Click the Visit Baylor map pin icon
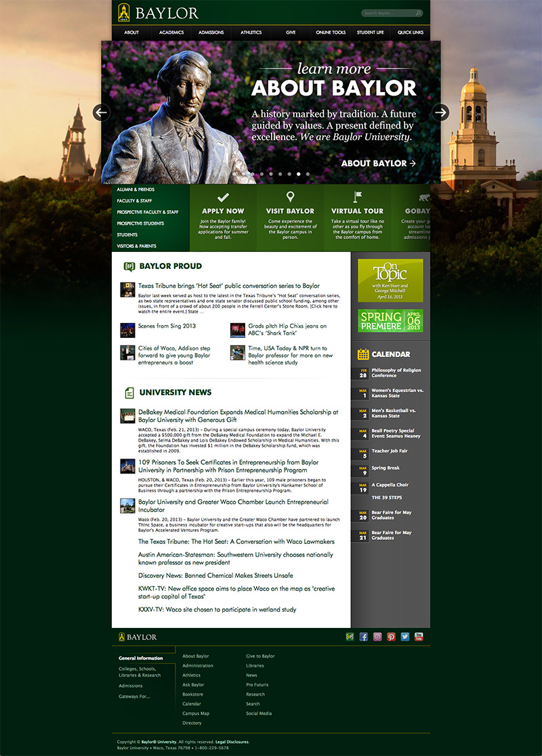The height and width of the screenshot is (756, 542). [290, 196]
